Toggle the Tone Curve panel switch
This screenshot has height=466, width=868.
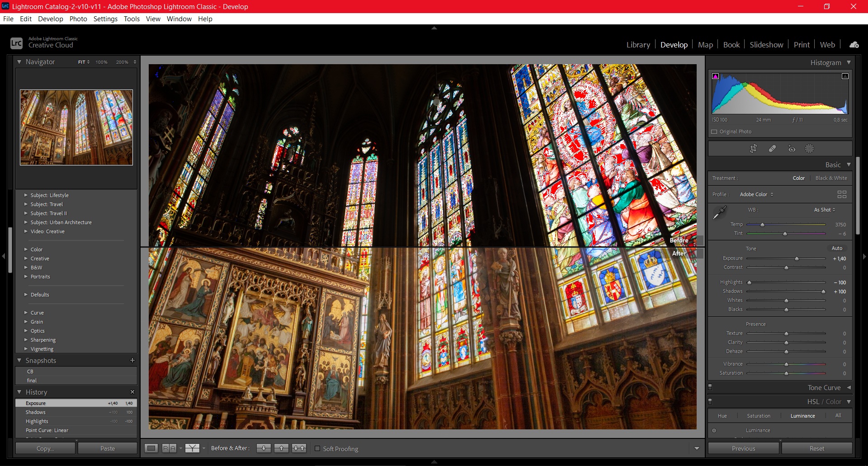click(710, 387)
